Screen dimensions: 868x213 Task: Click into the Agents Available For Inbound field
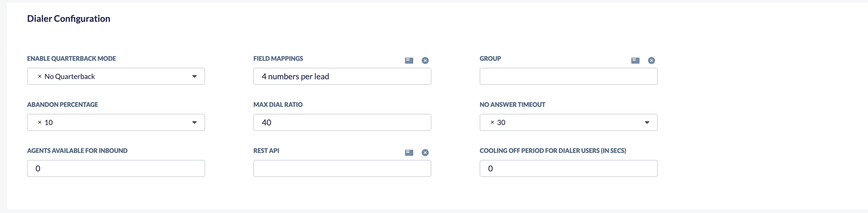116,169
